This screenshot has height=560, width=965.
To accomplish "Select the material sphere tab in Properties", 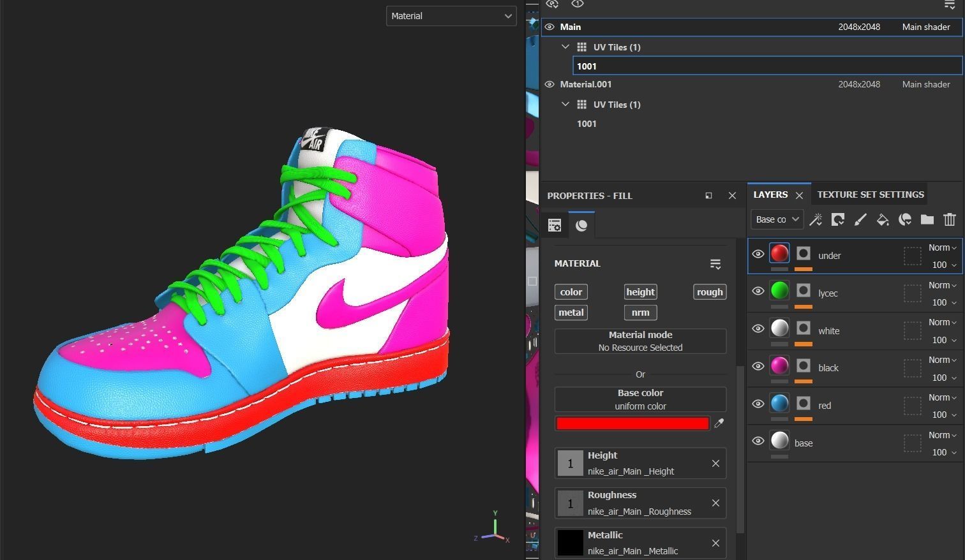I will click(581, 225).
